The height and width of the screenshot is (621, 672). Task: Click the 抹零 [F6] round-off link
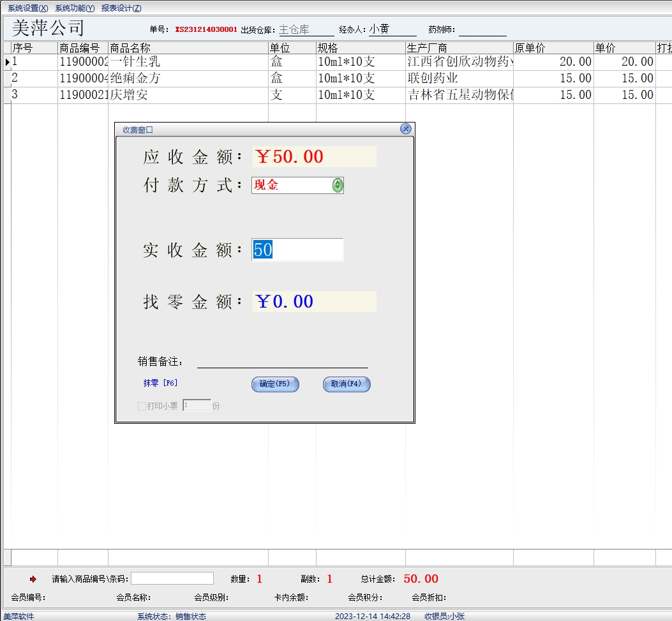(160, 383)
